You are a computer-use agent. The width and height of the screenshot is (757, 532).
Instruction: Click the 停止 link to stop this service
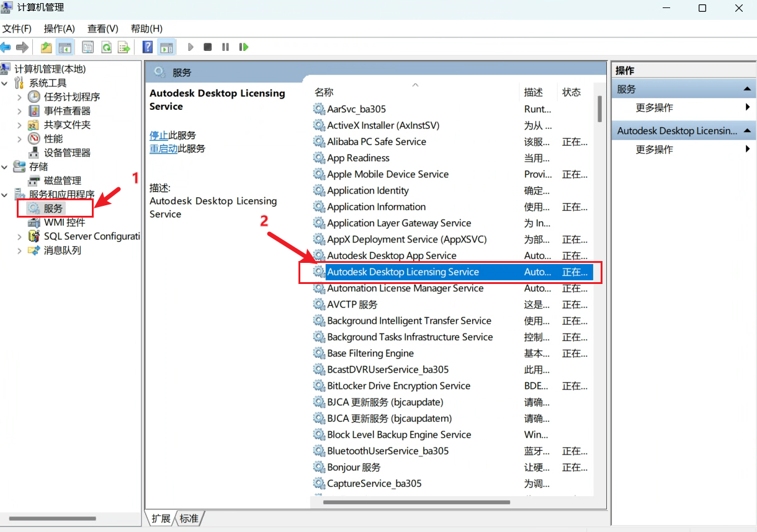159,135
